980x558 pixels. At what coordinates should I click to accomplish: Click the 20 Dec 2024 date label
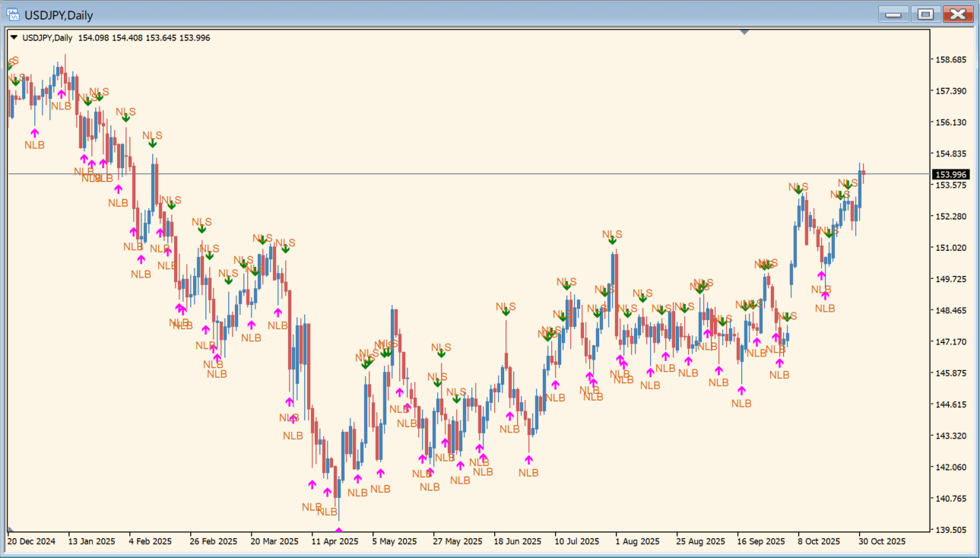pos(32,542)
